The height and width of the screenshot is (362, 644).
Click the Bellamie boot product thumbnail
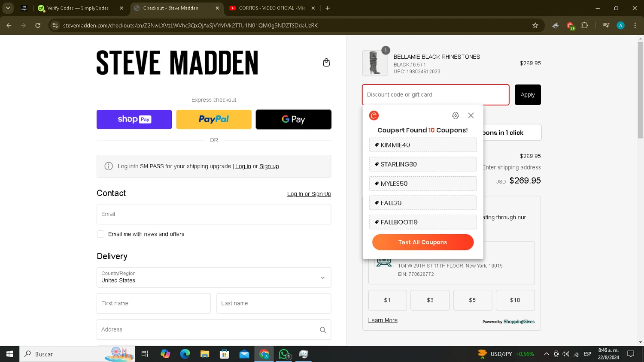pos(375,63)
